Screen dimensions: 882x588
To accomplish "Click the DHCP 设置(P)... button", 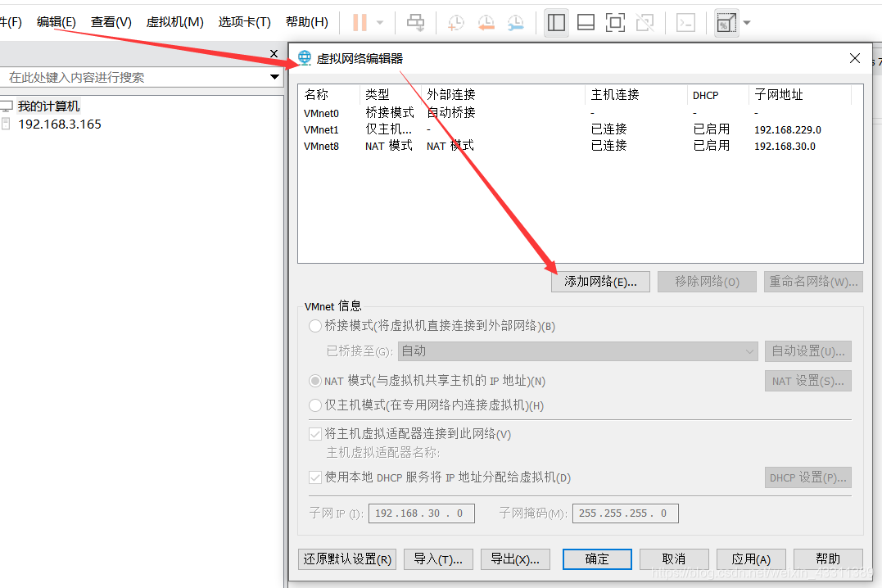I will pyautogui.click(x=808, y=477).
